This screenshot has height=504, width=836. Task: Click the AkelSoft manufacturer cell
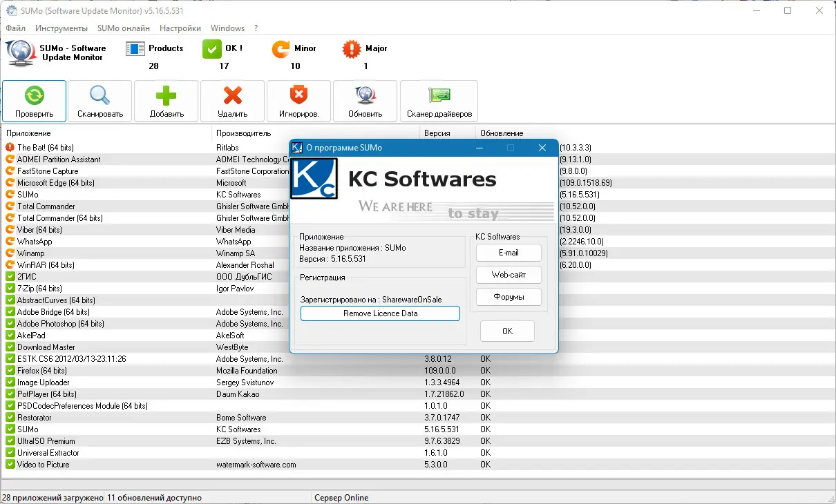click(230, 336)
